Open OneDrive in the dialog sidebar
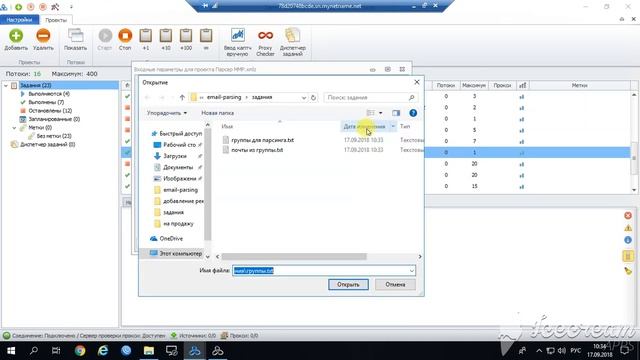The image size is (640, 360). coord(171,238)
